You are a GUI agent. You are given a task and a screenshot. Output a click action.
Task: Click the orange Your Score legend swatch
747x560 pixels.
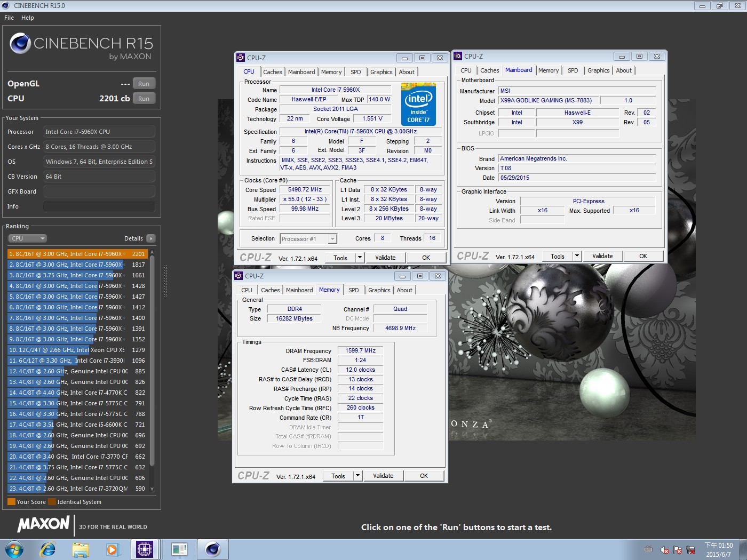tap(11, 502)
